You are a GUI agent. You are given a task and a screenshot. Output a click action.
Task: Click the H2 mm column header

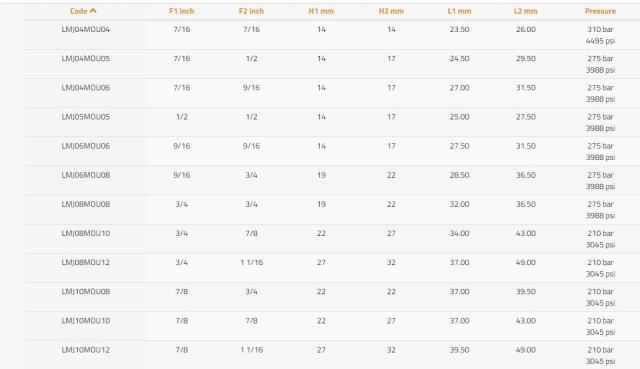(391, 11)
